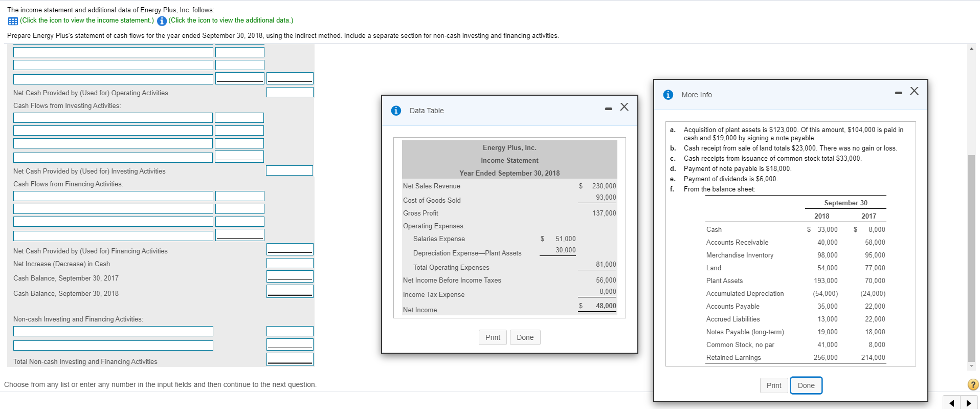Click item d. Payment of note payable text
Viewport: 980px width, 409px height.
point(737,168)
